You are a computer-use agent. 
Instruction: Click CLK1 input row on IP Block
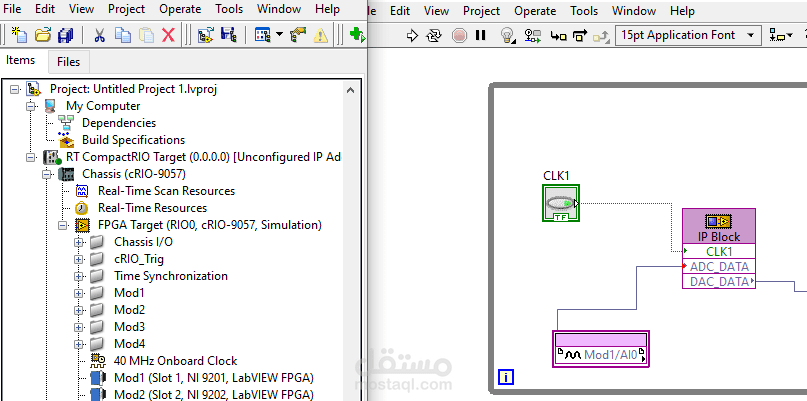(719, 251)
